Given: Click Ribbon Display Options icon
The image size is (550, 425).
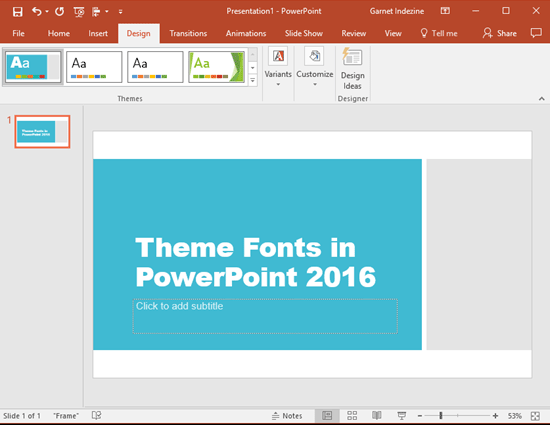Looking at the screenshot, I should click(445, 11).
